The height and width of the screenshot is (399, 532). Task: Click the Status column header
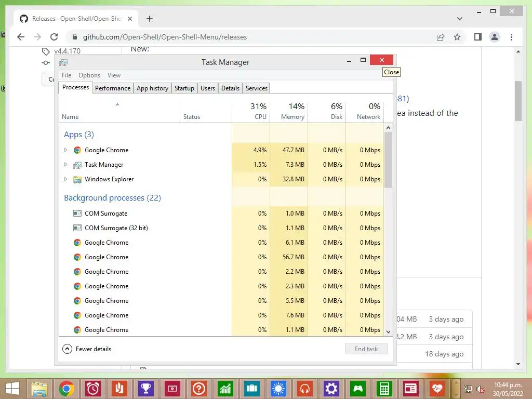[x=206, y=111]
